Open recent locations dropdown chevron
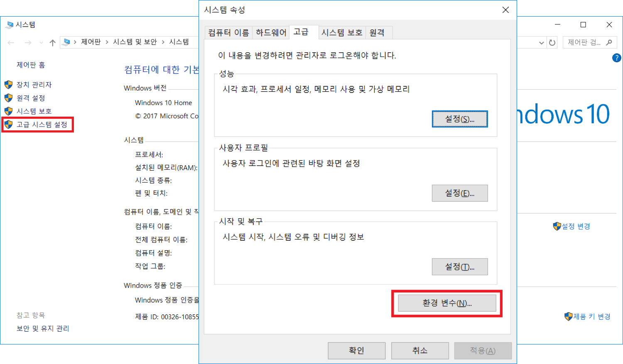The height and width of the screenshot is (364, 623). (x=41, y=42)
